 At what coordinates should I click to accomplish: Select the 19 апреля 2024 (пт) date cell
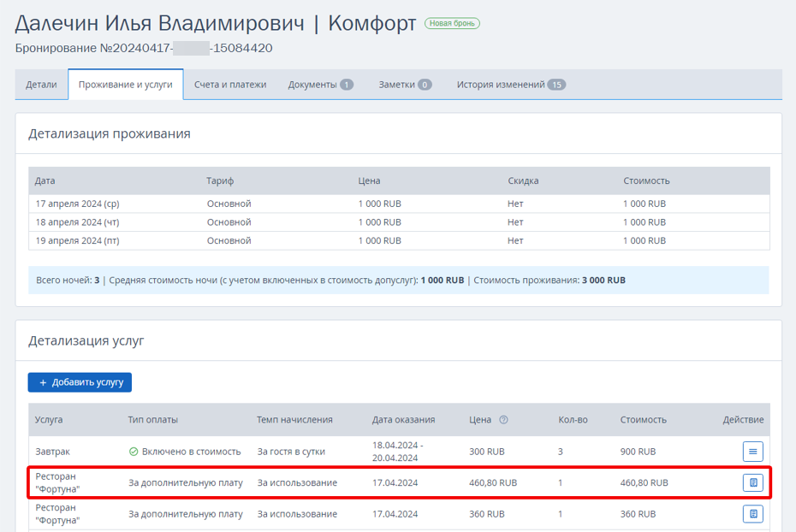tap(77, 240)
